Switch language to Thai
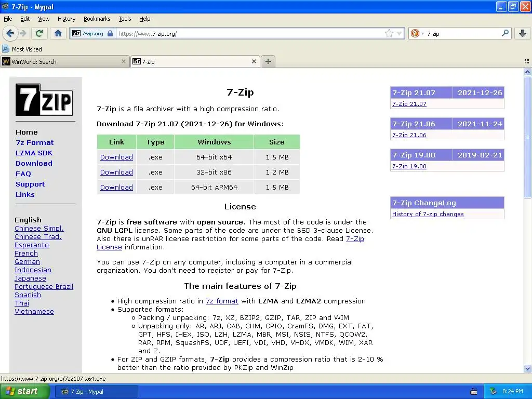This screenshot has height=399, width=532. pyautogui.click(x=22, y=303)
